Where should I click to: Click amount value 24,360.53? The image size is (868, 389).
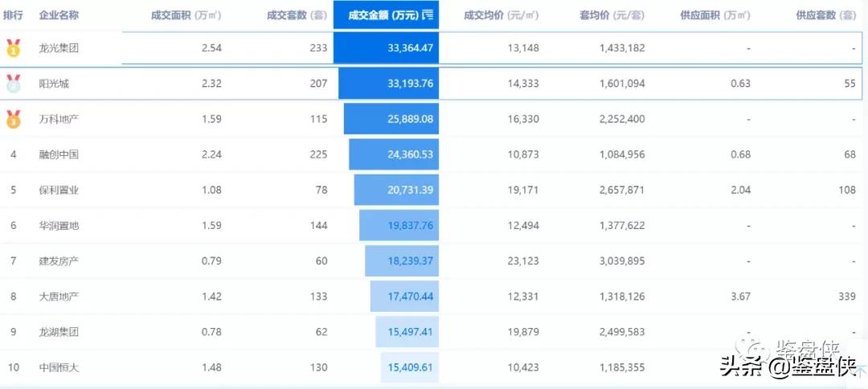(x=410, y=154)
